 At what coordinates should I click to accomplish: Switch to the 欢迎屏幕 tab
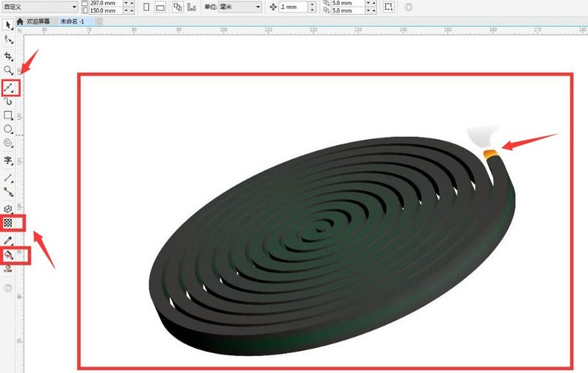[x=33, y=21]
